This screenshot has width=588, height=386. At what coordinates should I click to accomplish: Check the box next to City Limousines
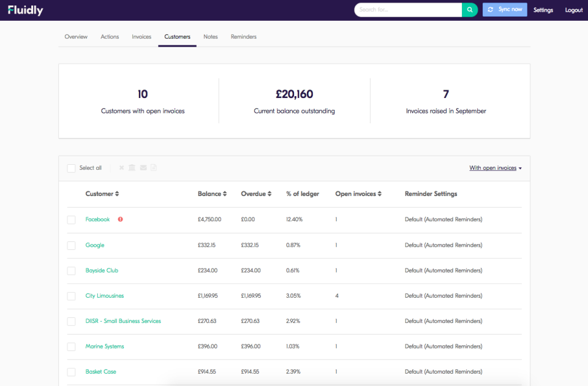(71, 296)
